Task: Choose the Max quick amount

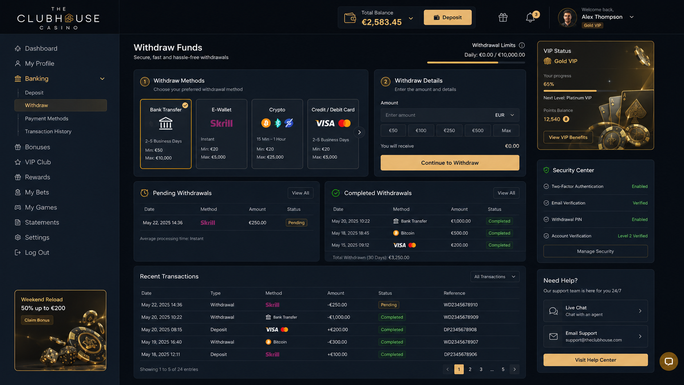Action: coord(506,130)
